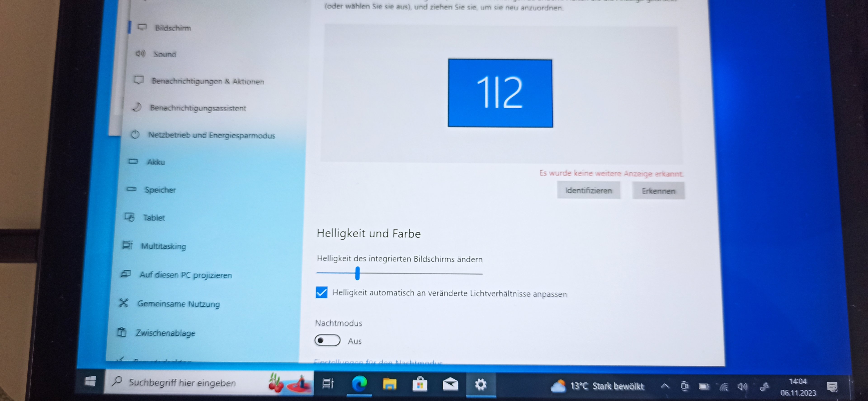This screenshot has height=401, width=868.
Task: Launch Microsoft Store taskbar icon
Action: 420,384
